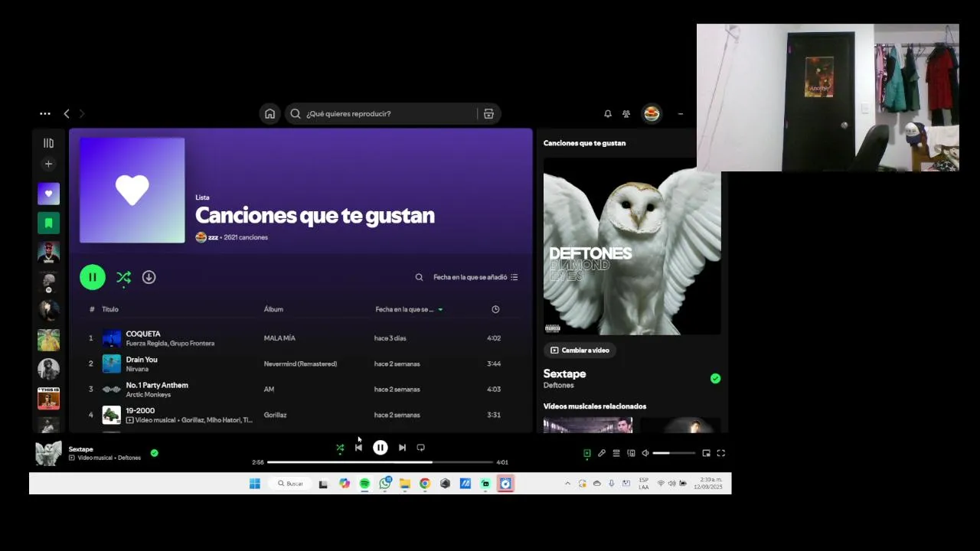980x551 pixels.
Task: Open the 'Fecha en la que se añadió' sort menu
Action: click(x=475, y=277)
